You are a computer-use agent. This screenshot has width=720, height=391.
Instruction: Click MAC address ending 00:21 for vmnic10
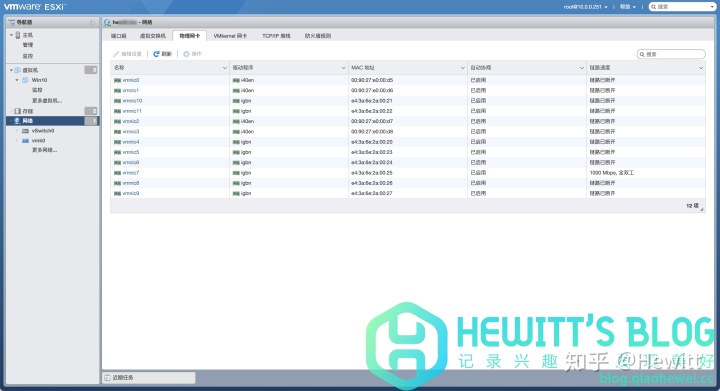coord(372,101)
